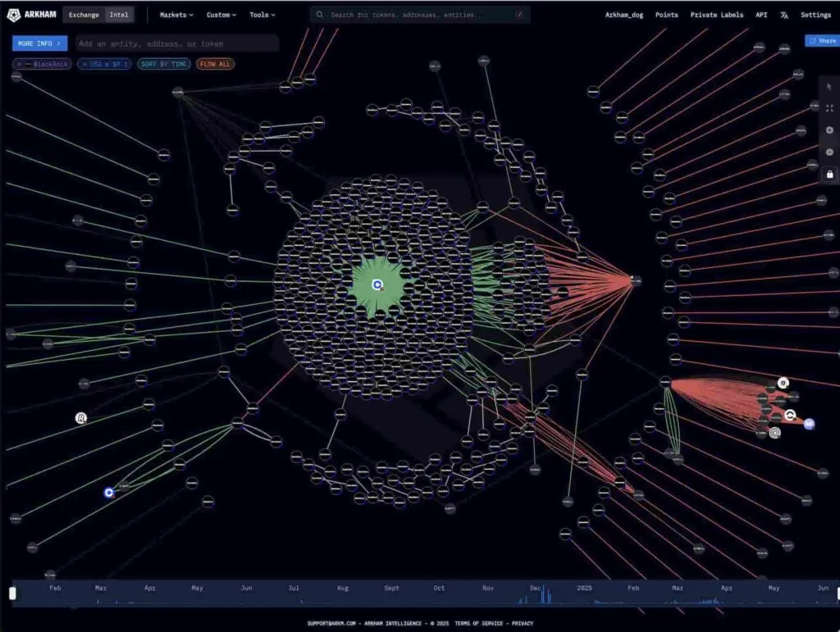Click the central Coinbase node icon
This screenshot has height=632, width=840.
(377, 284)
